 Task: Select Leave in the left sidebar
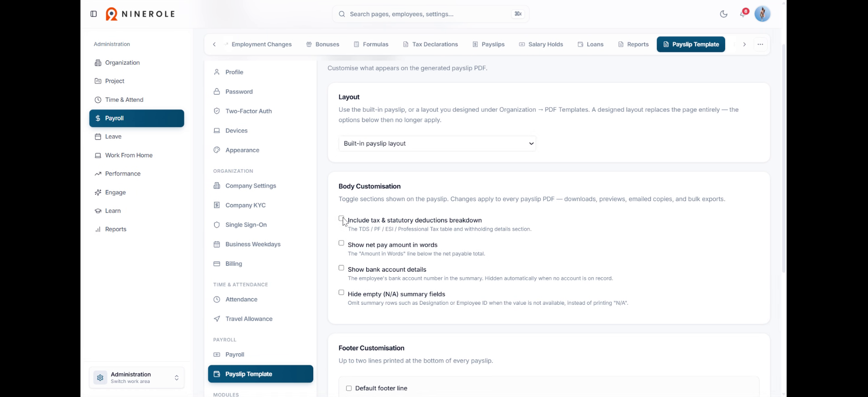137,137
